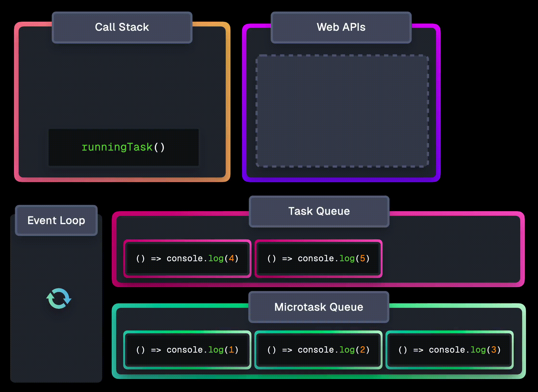
Task: Click arrow '=>' in the console.log(1) card
Action: pyautogui.click(x=156, y=350)
